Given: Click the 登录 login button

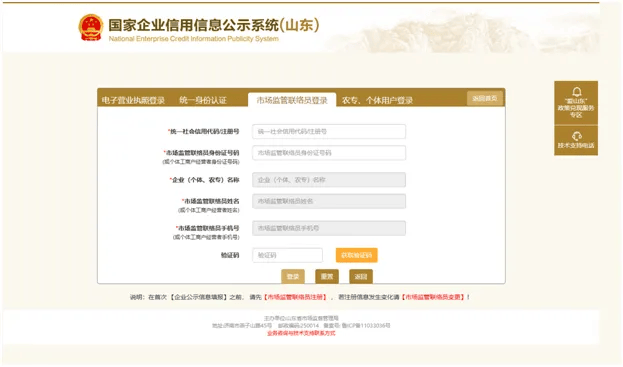Looking at the screenshot, I should (x=293, y=276).
